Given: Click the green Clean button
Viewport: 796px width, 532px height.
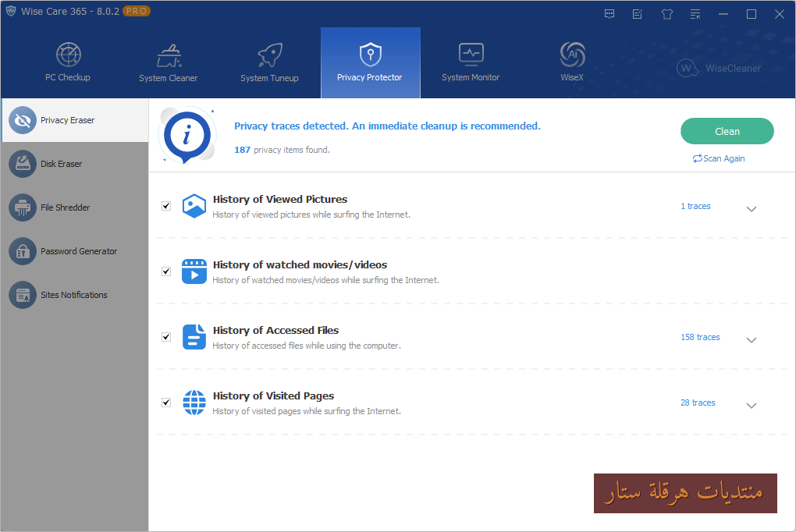Looking at the screenshot, I should (727, 131).
